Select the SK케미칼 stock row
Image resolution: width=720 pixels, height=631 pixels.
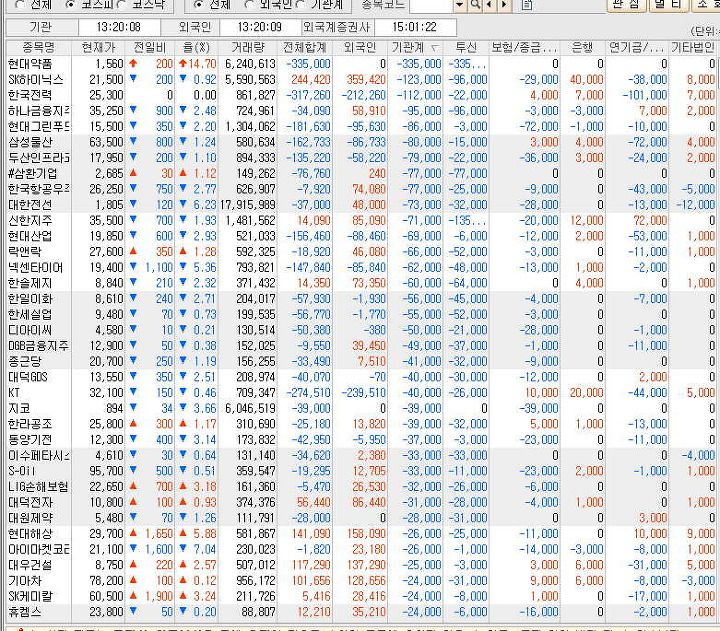click(x=360, y=596)
